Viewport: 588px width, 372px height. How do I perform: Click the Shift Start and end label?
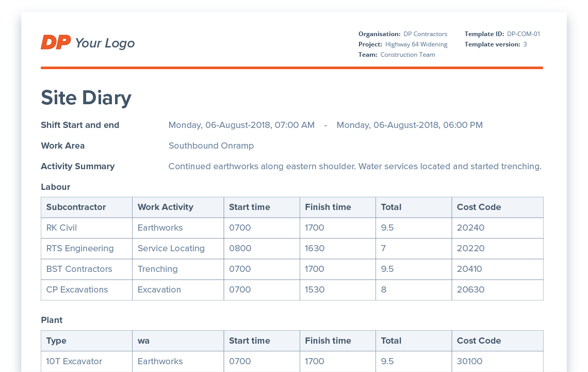(x=80, y=125)
